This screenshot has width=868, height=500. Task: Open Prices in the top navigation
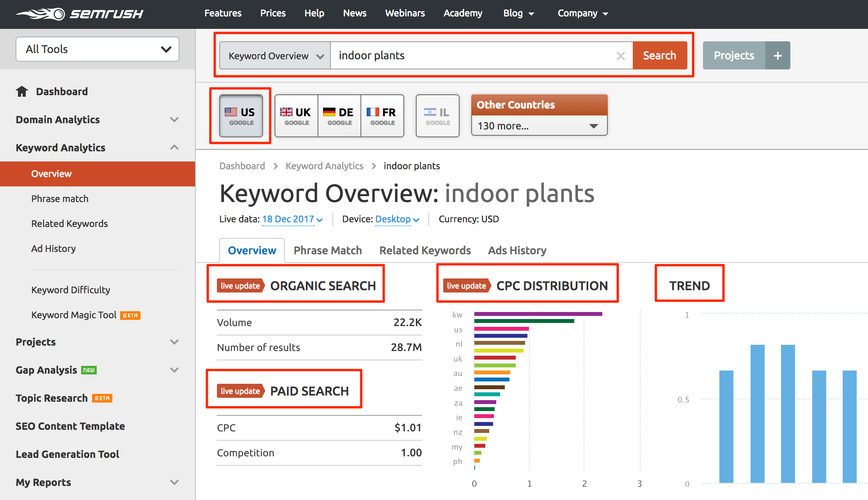(273, 13)
